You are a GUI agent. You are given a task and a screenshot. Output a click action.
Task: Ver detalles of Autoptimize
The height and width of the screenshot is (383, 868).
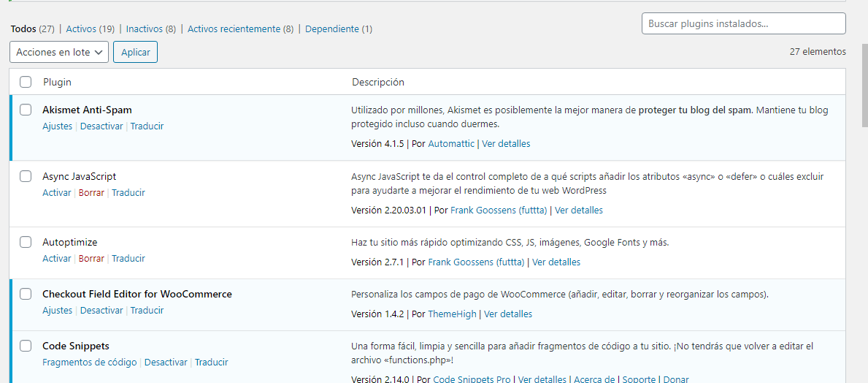[556, 262]
